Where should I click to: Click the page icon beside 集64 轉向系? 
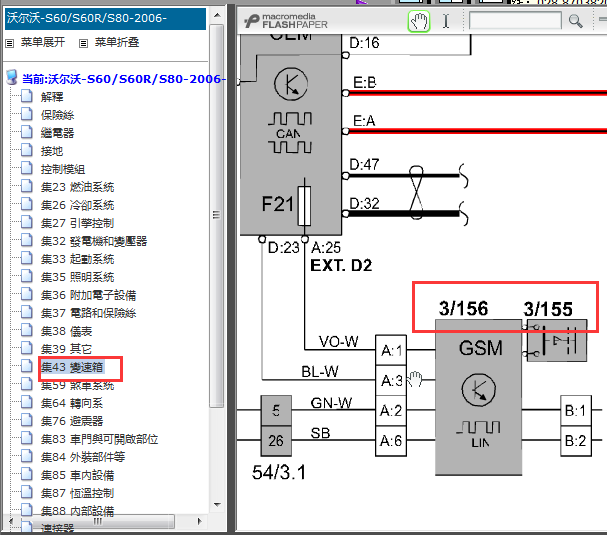click(27, 402)
